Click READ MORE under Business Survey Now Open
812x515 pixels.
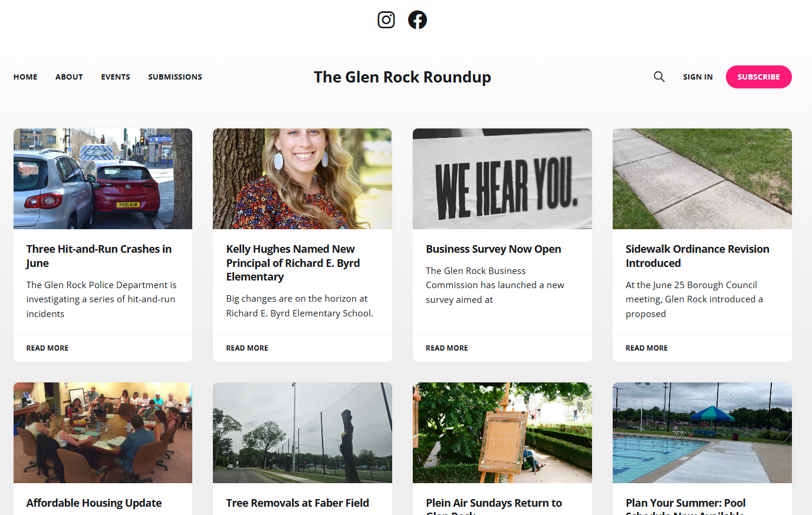tap(446, 348)
